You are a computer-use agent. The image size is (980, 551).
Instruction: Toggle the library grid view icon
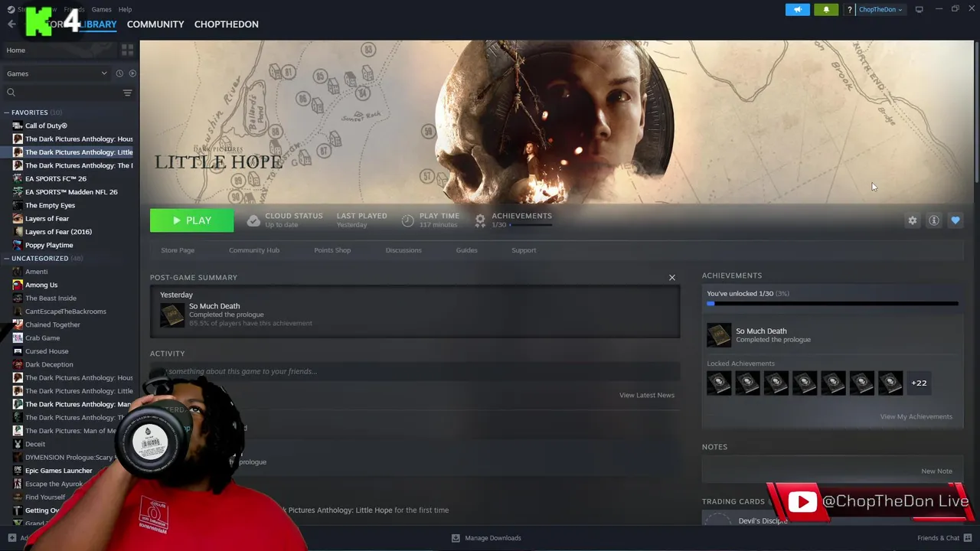[x=127, y=50]
